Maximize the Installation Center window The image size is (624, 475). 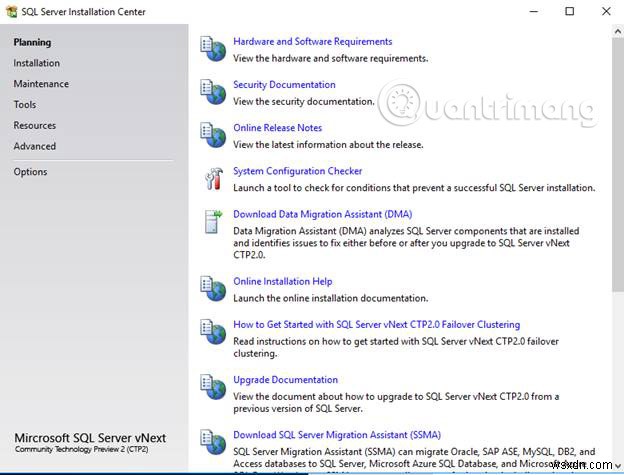tap(569, 12)
